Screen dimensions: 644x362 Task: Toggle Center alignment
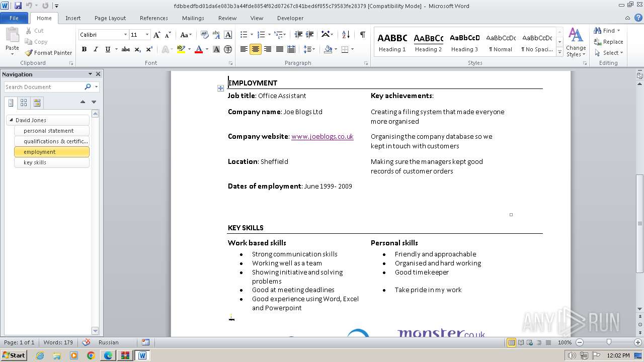(x=256, y=49)
